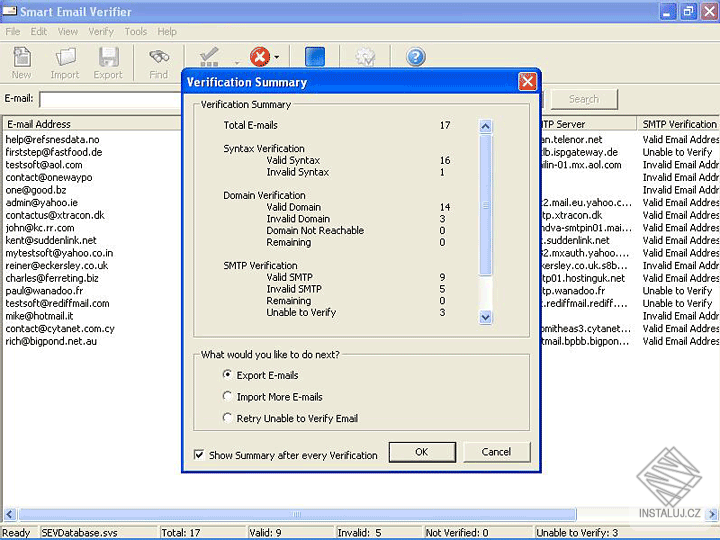Select row mytestsoft@yahoo.co.in
Image resolution: width=720 pixels, height=540 pixels.
click(x=59, y=253)
